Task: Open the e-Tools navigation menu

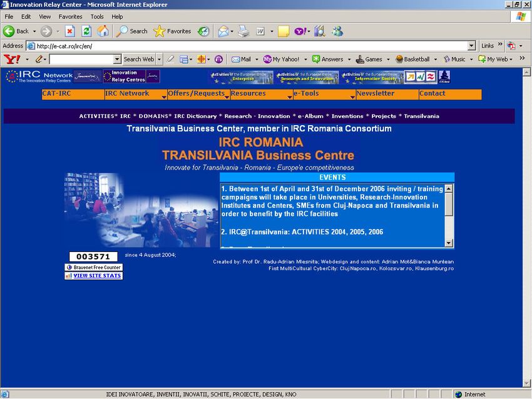Action: tap(324, 94)
